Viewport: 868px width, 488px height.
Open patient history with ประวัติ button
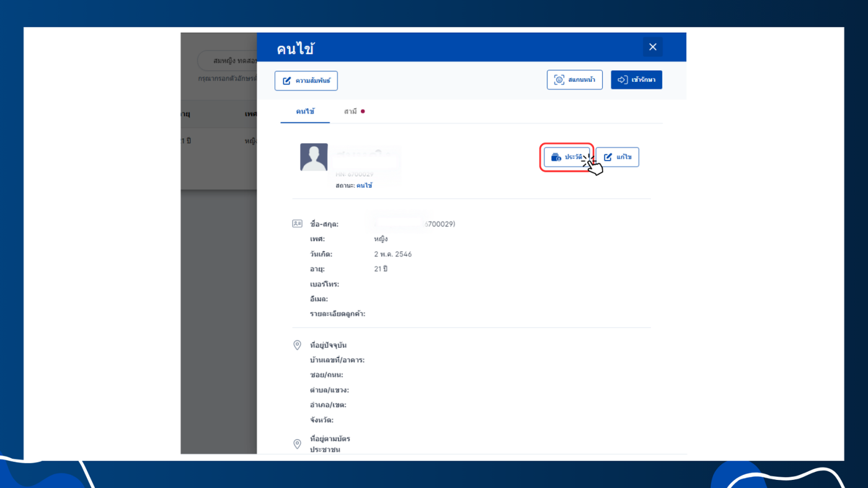pos(567,157)
